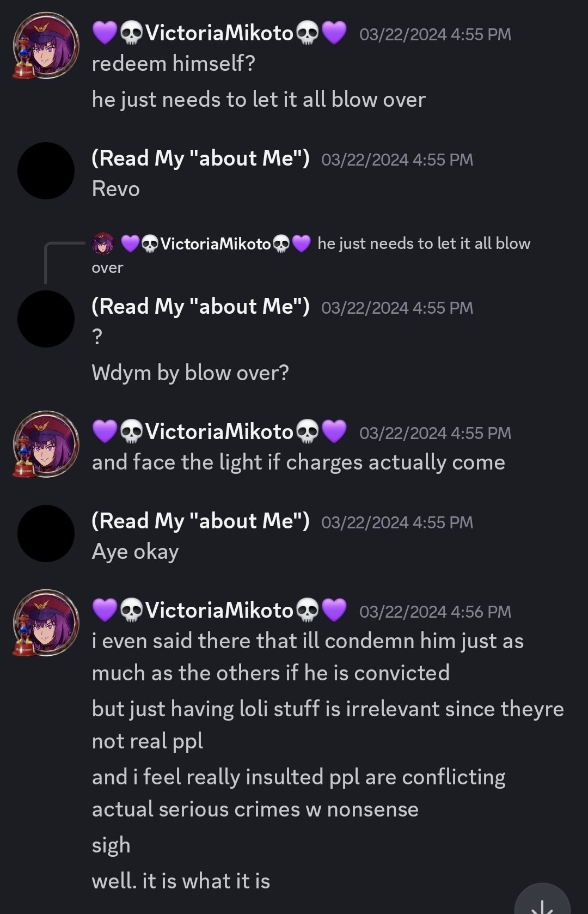This screenshot has height=914, width=588.
Task: Click the small VictoriaMikoto avatar in reply preview
Action: (103, 243)
